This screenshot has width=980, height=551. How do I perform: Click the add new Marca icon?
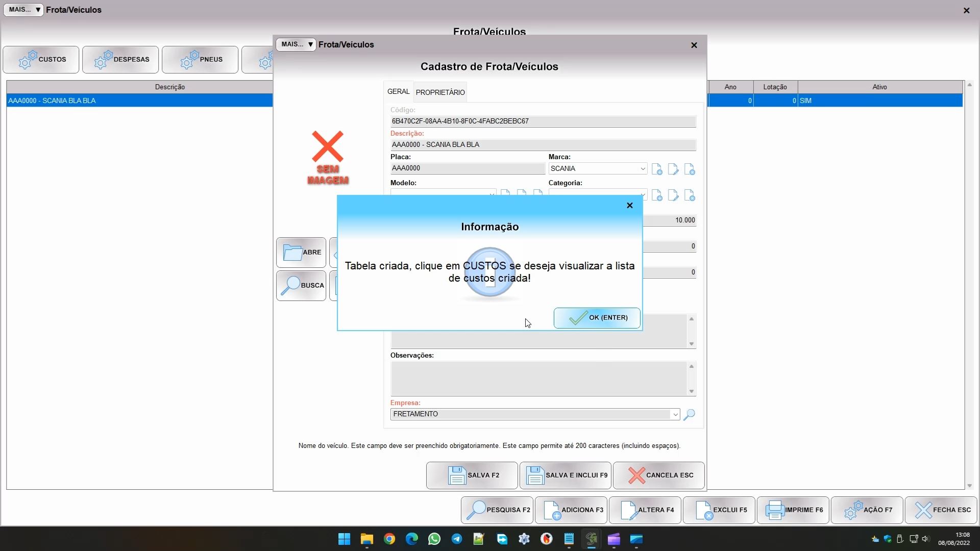pos(657,169)
